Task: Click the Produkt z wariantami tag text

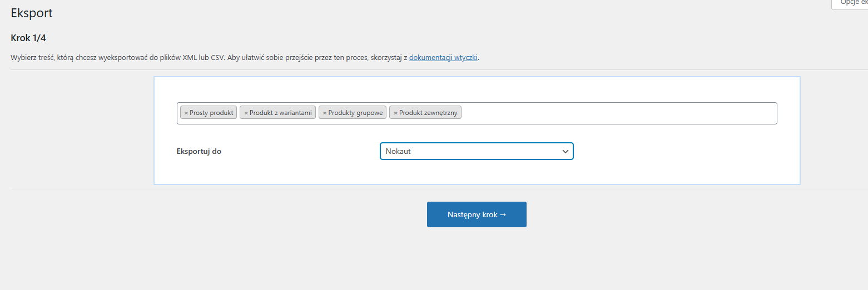Action: click(280, 113)
